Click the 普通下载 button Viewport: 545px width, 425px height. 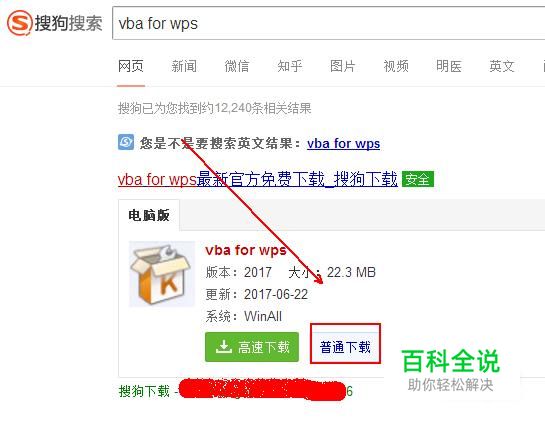pos(345,347)
